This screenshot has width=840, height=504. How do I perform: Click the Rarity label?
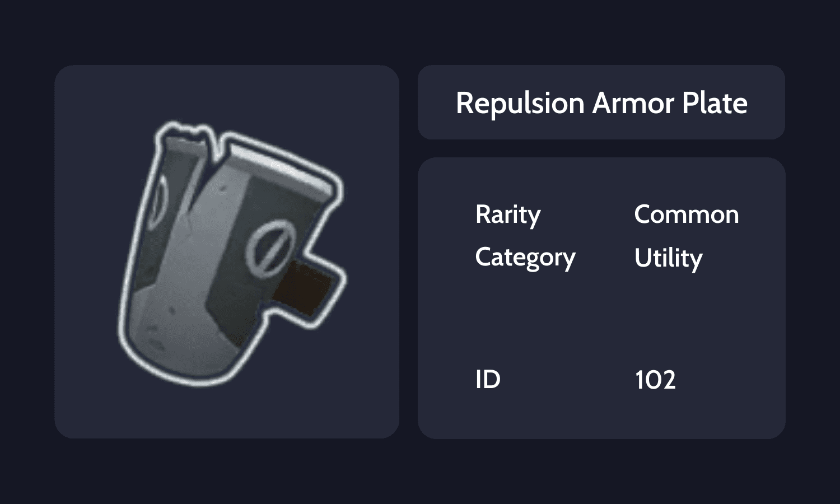(x=507, y=214)
